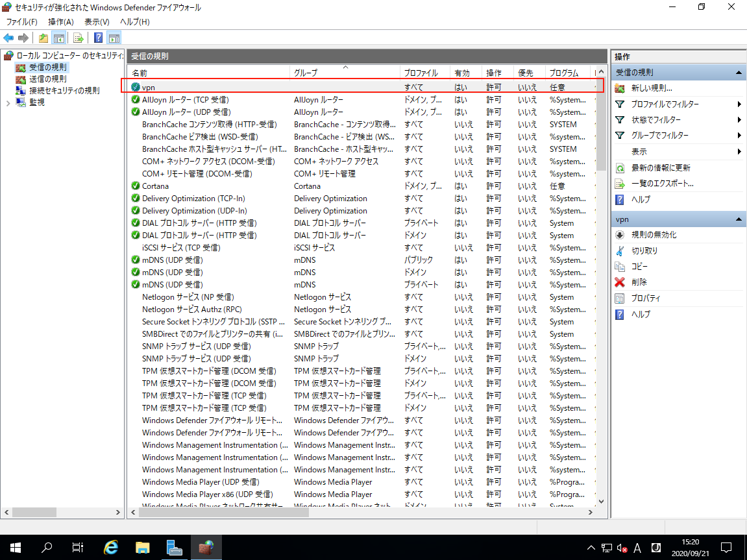747x560 pixels.
Task: Sort by the 有効 column header
Action: (466, 73)
